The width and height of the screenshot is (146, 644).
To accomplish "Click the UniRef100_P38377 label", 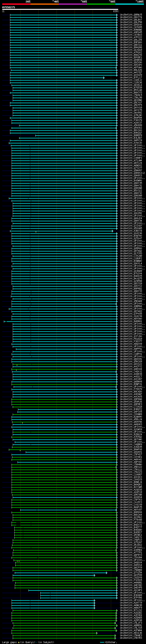I will point(131,341).
